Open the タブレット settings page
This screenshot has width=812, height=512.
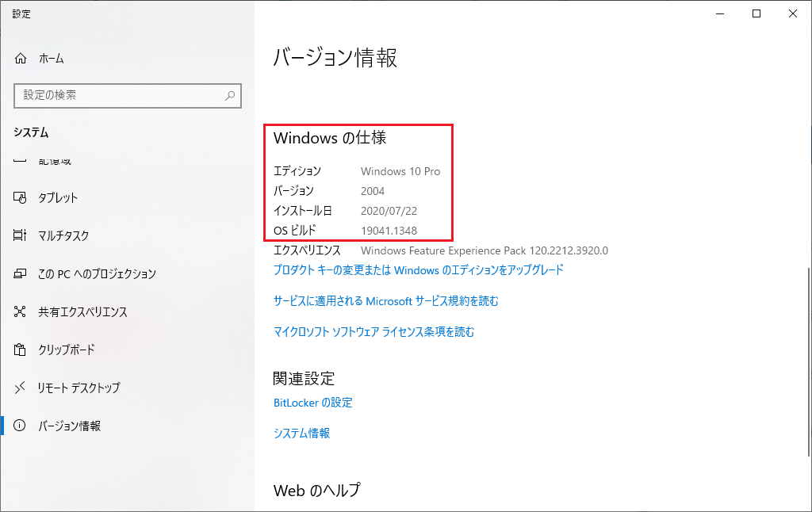coord(58,197)
